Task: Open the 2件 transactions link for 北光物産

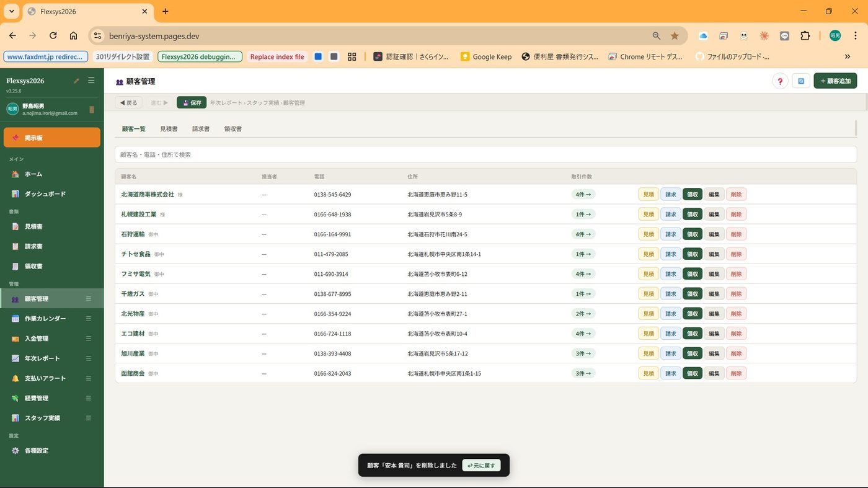Action: pos(583,314)
